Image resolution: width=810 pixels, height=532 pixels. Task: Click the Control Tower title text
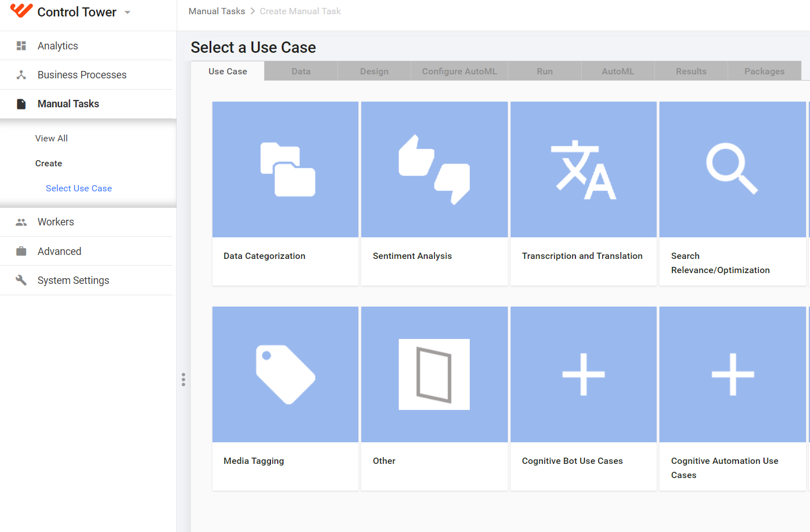tap(77, 12)
